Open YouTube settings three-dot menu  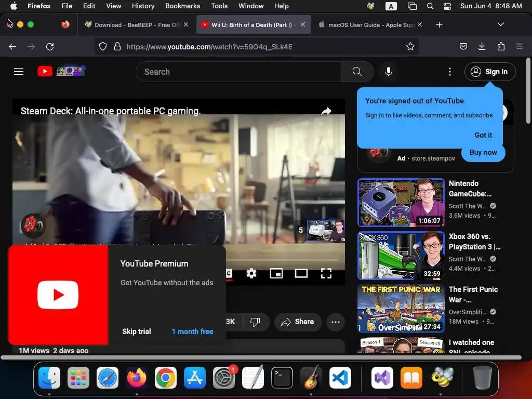[449, 72]
